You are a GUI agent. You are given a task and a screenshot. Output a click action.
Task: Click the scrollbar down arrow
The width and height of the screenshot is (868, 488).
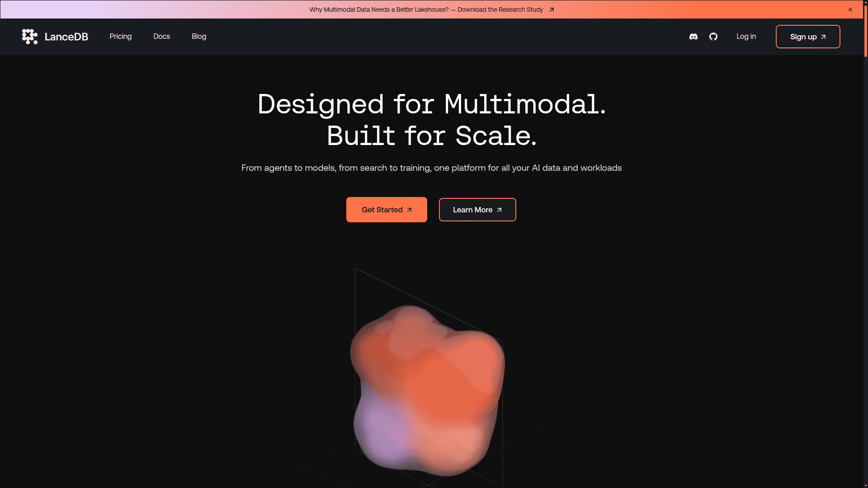(x=865, y=485)
